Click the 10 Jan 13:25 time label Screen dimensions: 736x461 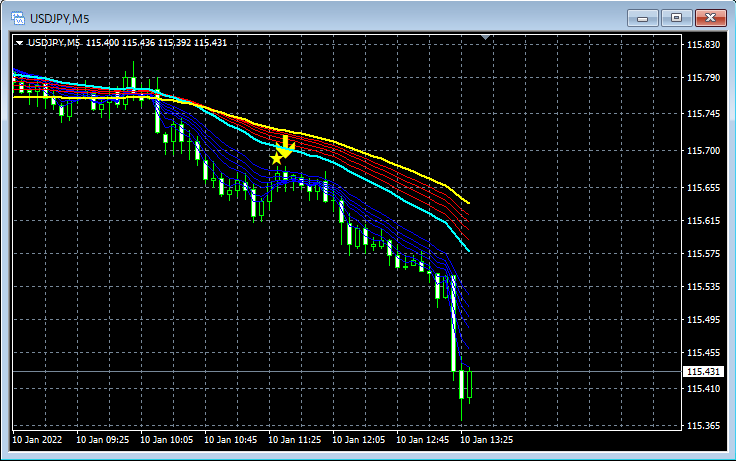pos(486,440)
